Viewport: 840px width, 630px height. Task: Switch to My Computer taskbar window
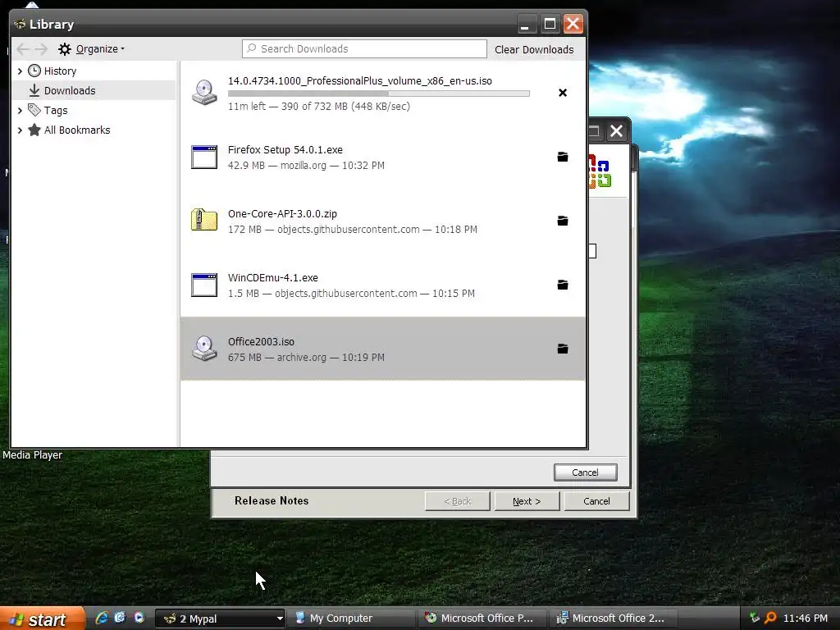pyautogui.click(x=353, y=619)
